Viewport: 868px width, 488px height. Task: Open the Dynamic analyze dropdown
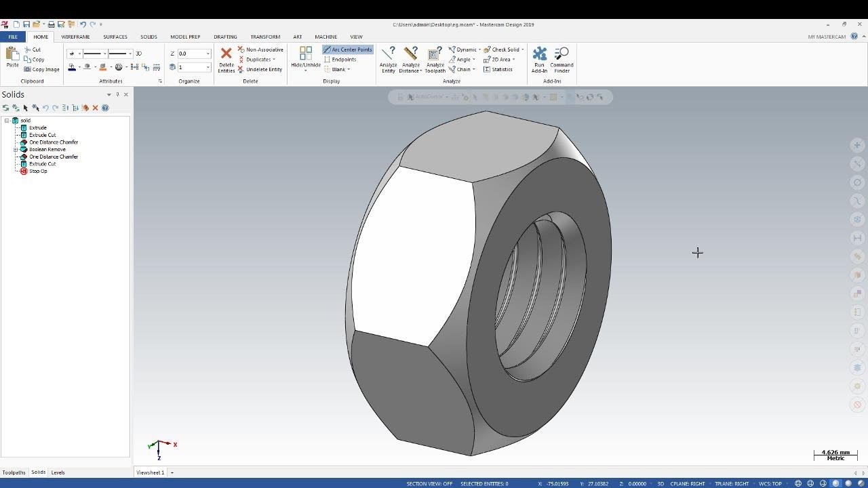coord(479,49)
